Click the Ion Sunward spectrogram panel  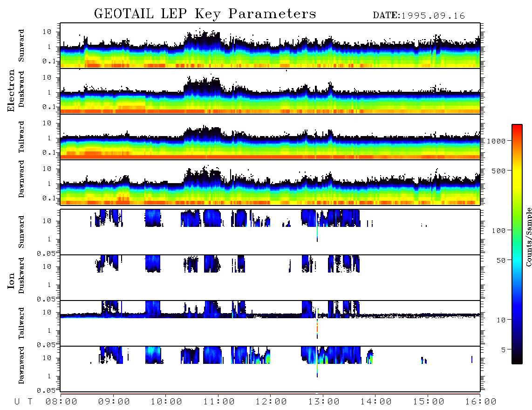270,232
